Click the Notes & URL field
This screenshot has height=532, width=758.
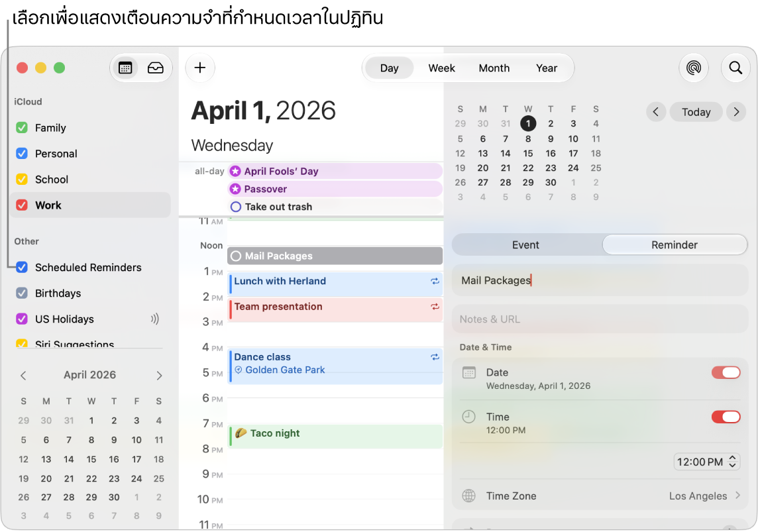(x=600, y=319)
